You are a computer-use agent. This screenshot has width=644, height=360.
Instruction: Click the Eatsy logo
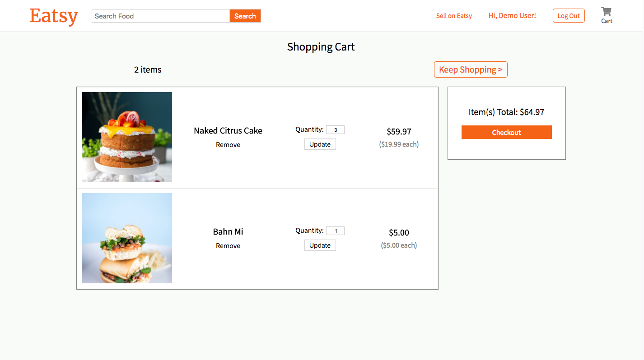point(53,16)
